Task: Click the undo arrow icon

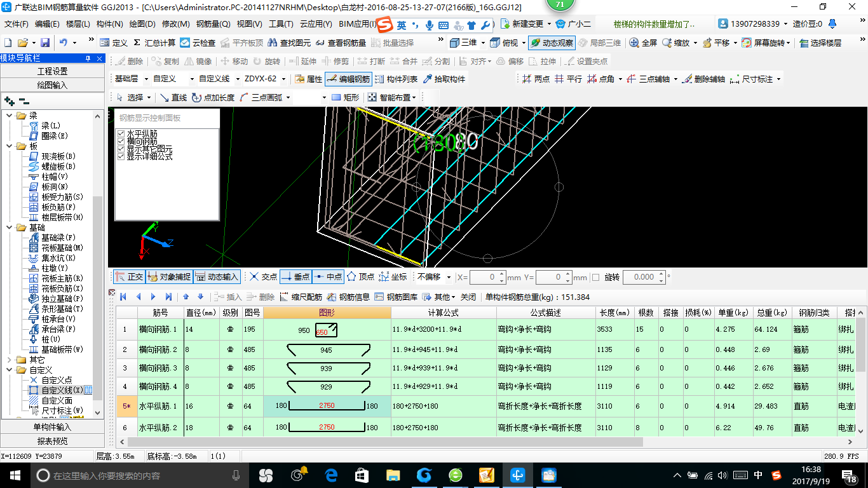Action: [x=64, y=43]
